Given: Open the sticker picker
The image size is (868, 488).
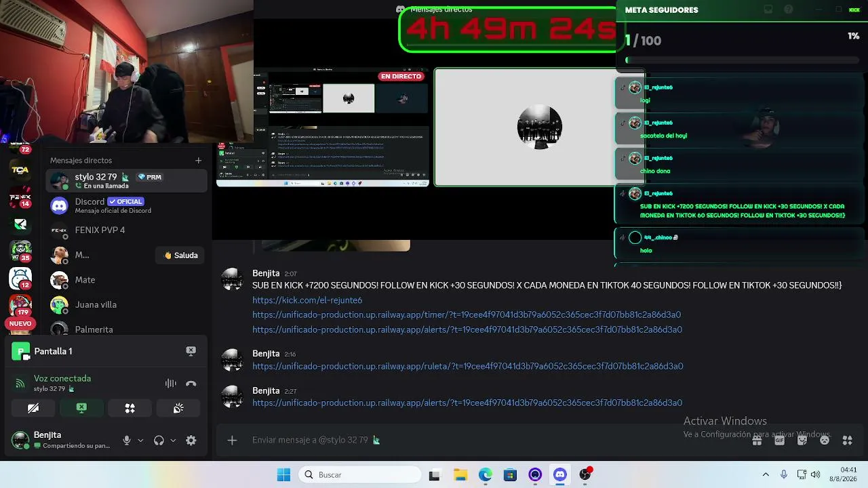Looking at the screenshot, I should 802,441.
